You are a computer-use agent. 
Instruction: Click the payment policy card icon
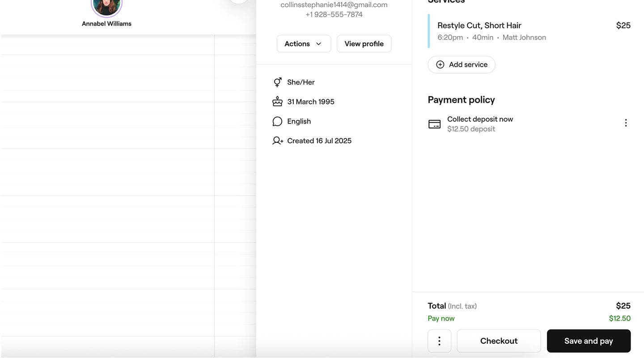click(x=434, y=124)
